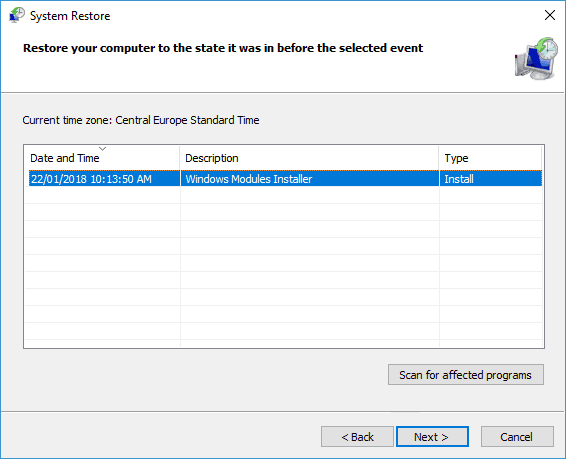Sort by the Description column header
This screenshot has height=459, width=566.
(x=309, y=158)
